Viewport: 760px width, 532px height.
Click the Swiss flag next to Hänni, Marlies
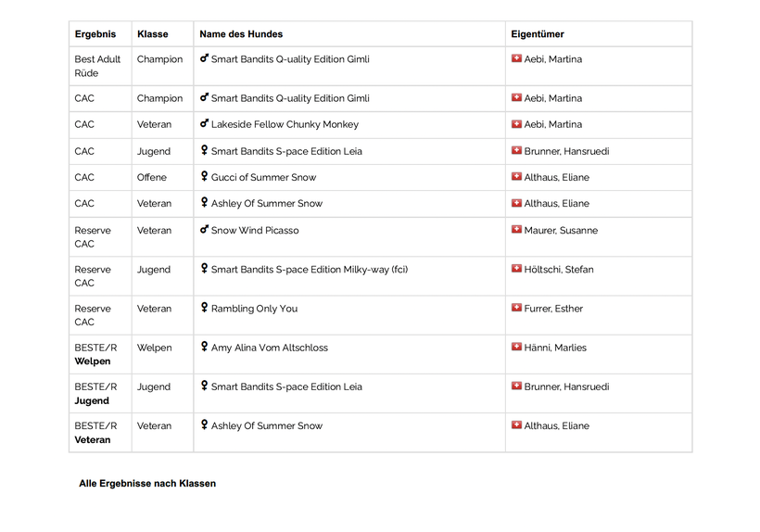click(516, 347)
